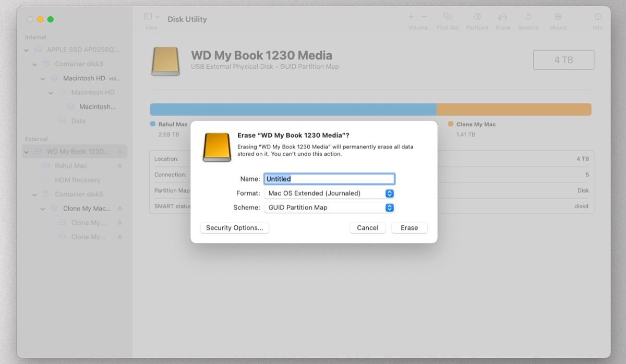Open the Scheme dropdown

pos(329,208)
